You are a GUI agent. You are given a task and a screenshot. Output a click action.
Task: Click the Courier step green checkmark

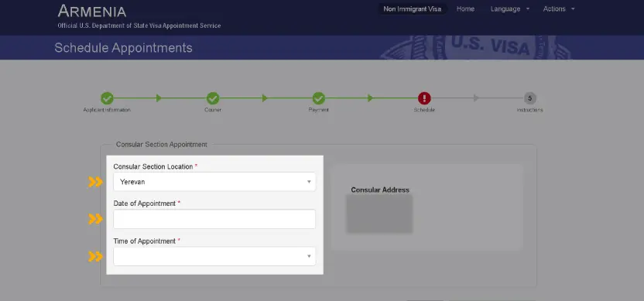pos(213,98)
